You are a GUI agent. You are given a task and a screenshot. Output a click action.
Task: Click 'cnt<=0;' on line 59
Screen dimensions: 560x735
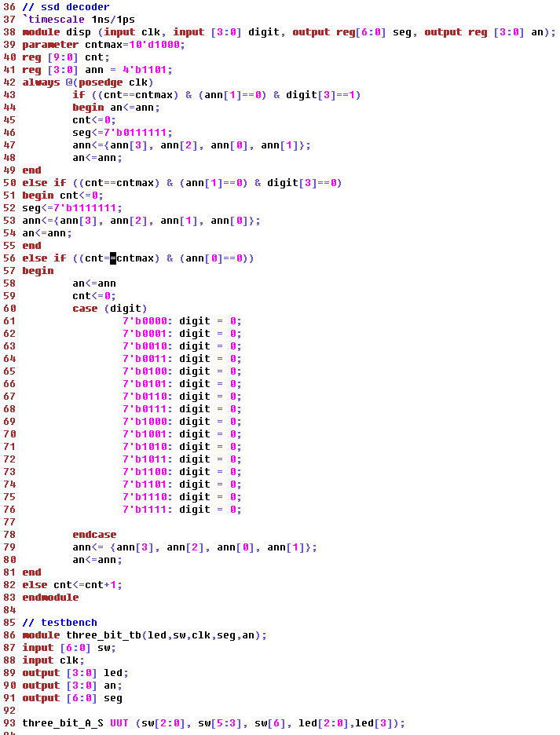coord(93,296)
